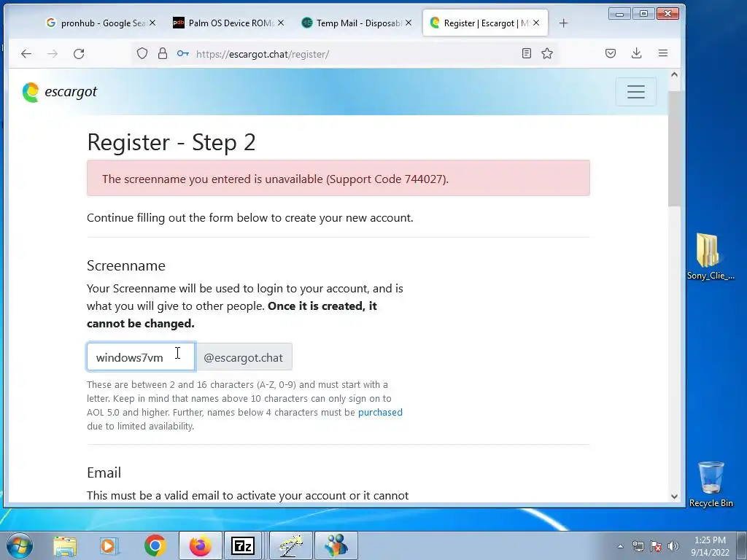Viewport: 747px width, 560px height.
Task: Expand the escargot site navigation menu toggle
Action: pyautogui.click(x=636, y=92)
